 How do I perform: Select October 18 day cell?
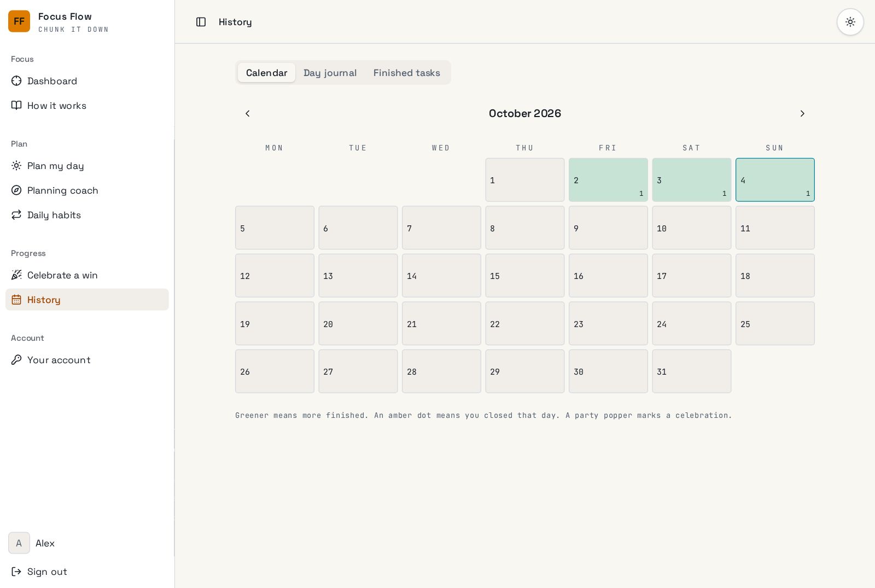775,276
